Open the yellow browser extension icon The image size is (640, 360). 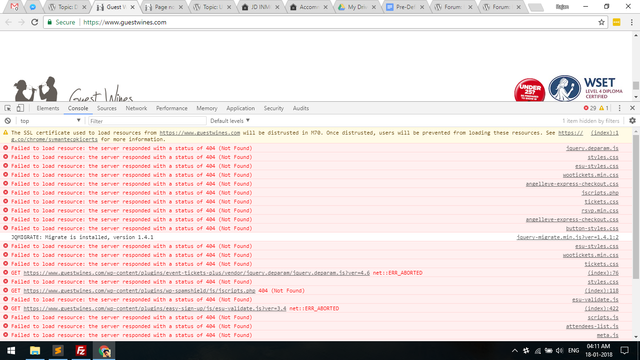click(616, 22)
